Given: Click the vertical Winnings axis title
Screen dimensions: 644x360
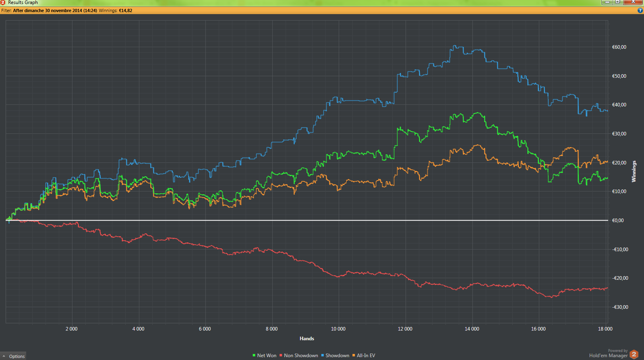Looking at the screenshot, I should 634,171.
